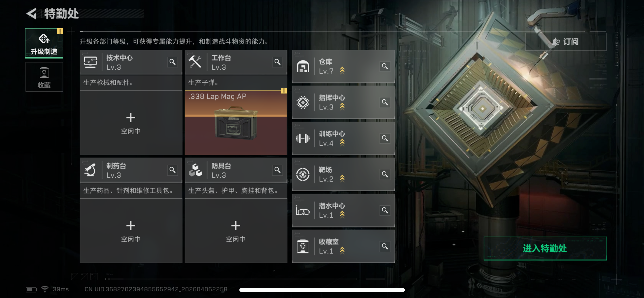Go back using the arrow beside 特勤处
The width and height of the screenshot is (644, 298).
click(32, 13)
